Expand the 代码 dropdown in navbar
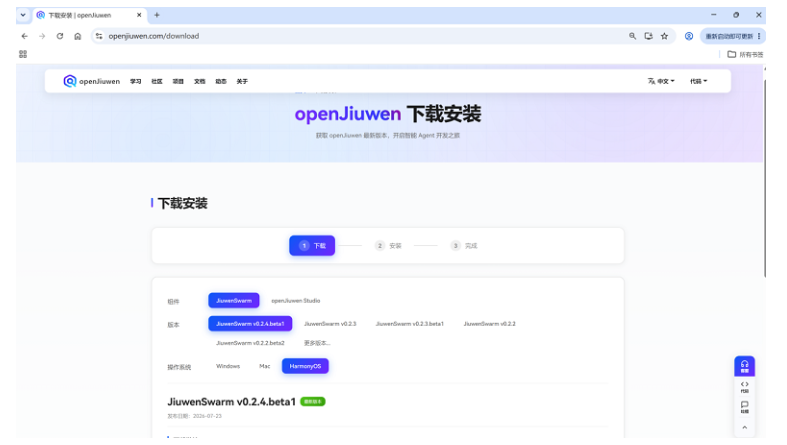The width and height of the screenshot is (787, 445). [698, 81]
